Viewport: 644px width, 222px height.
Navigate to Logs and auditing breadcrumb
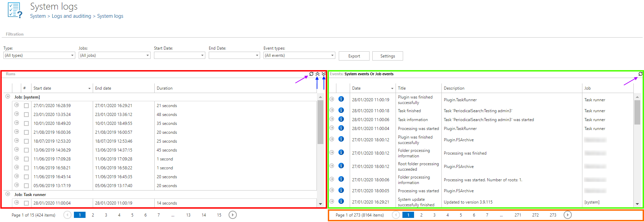point(71,16)
